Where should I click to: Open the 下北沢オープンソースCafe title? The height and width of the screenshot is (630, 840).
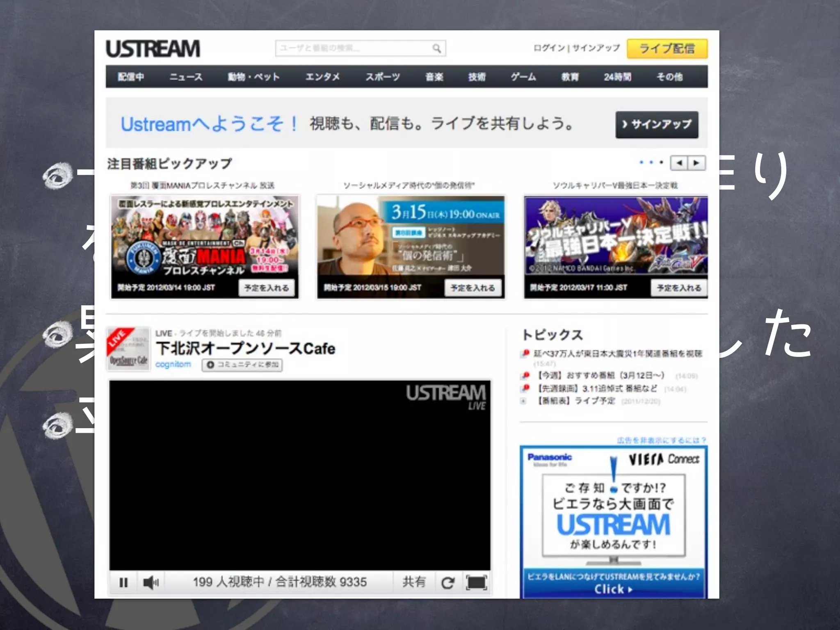pos(246,349)
